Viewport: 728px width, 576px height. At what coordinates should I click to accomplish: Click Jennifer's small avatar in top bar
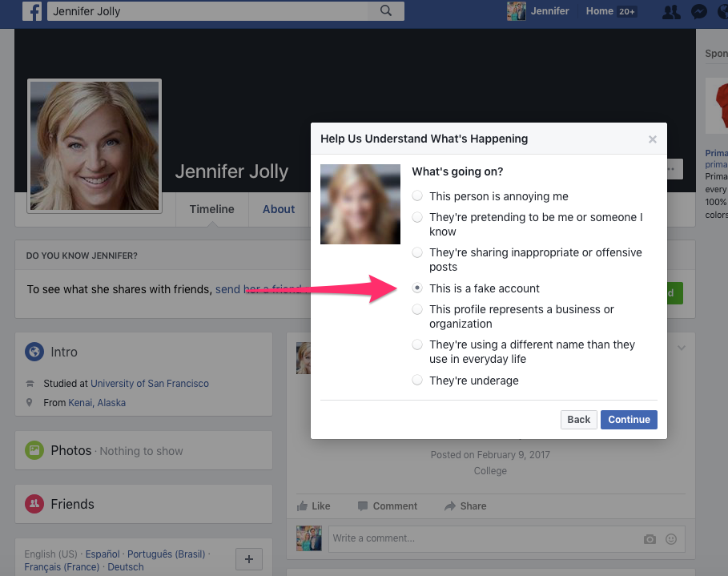pyautogui.click(x=517, y=11)
